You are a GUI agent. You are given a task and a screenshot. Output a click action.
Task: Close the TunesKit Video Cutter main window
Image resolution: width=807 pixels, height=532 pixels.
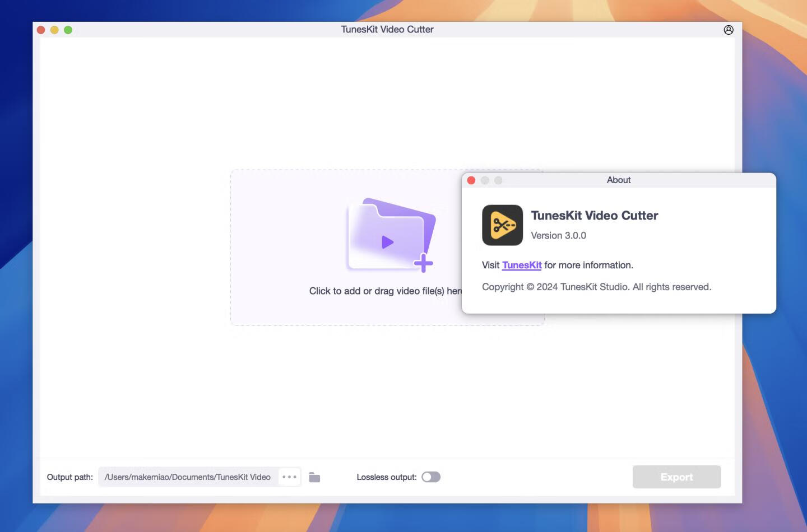(x=41, y=30)
